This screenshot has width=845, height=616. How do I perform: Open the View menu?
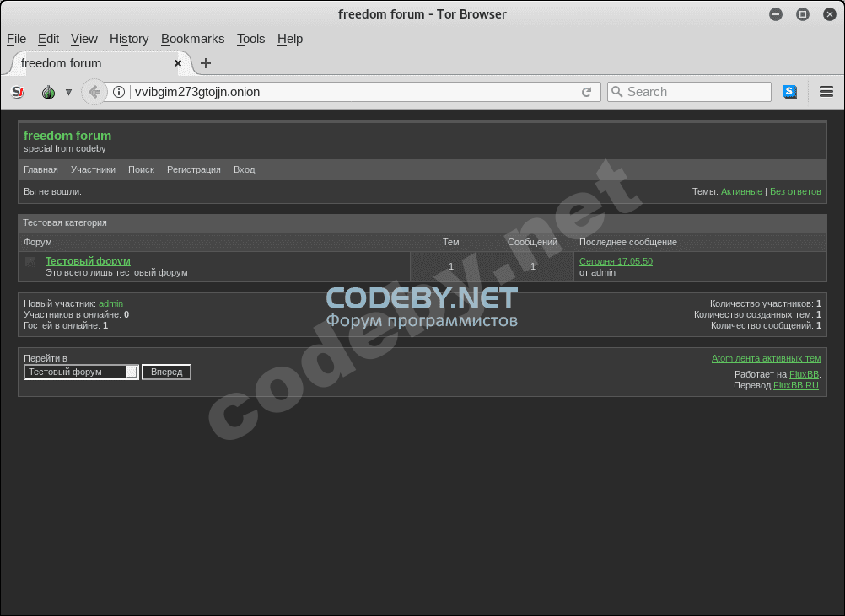pos(84,39)
